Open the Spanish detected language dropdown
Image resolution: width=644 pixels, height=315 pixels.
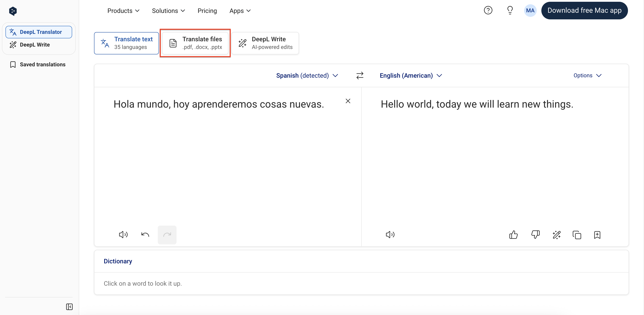click(307, 75)
